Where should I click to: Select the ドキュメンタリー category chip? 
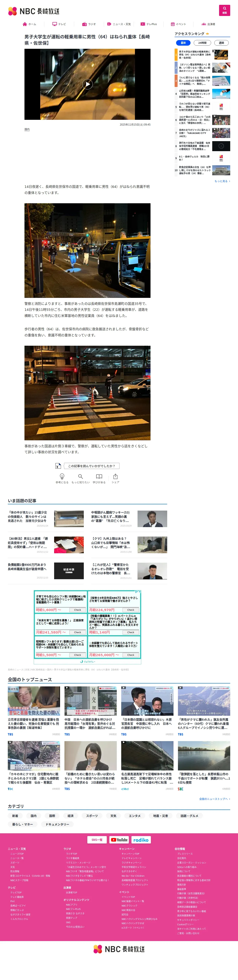click(57, 824)
